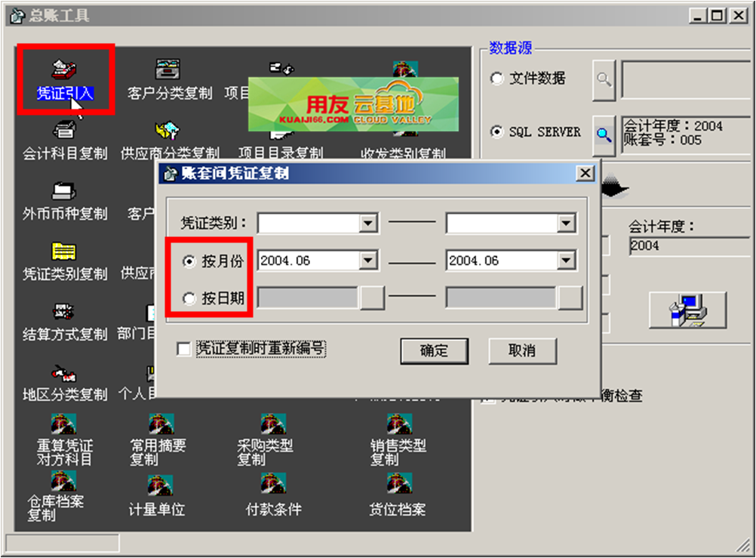Launch 仓库档案复制 tool
Viewport: 756px width, 558px height.
click(56, 497)
